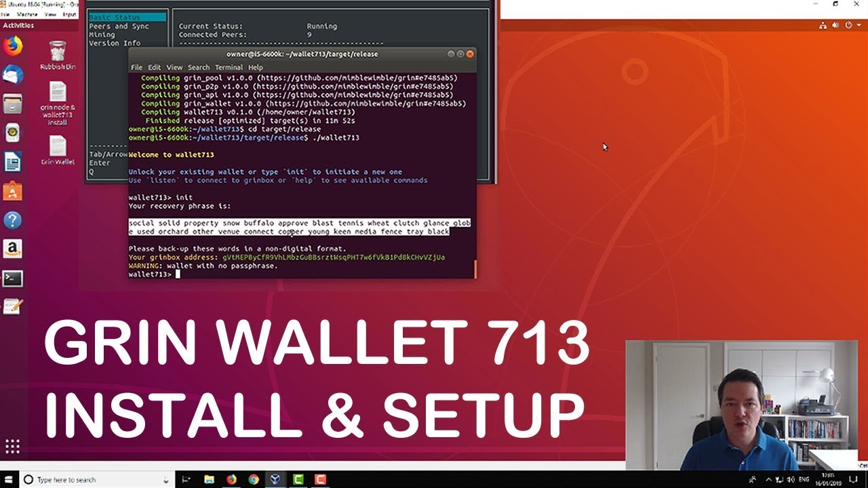
Task: Open the terminal Edit menu
Action: [155, 67]
